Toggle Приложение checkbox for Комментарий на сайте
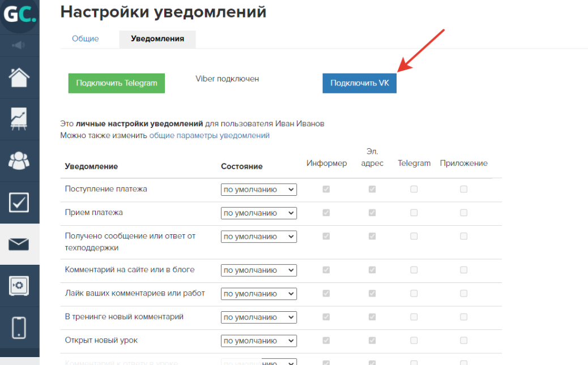The image size is (588, 365). click(464, 270)
